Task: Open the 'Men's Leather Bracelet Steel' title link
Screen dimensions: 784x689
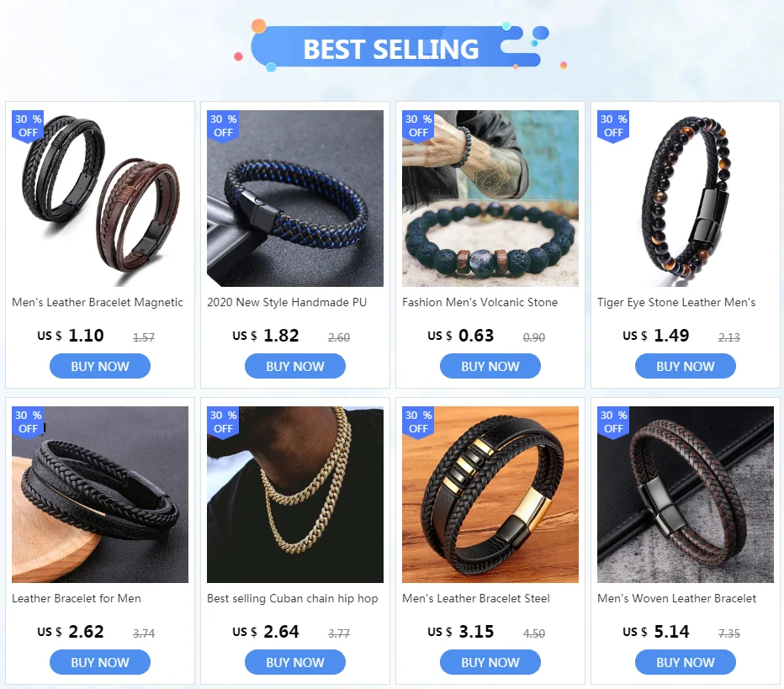Action: click(x=475, y=598)
